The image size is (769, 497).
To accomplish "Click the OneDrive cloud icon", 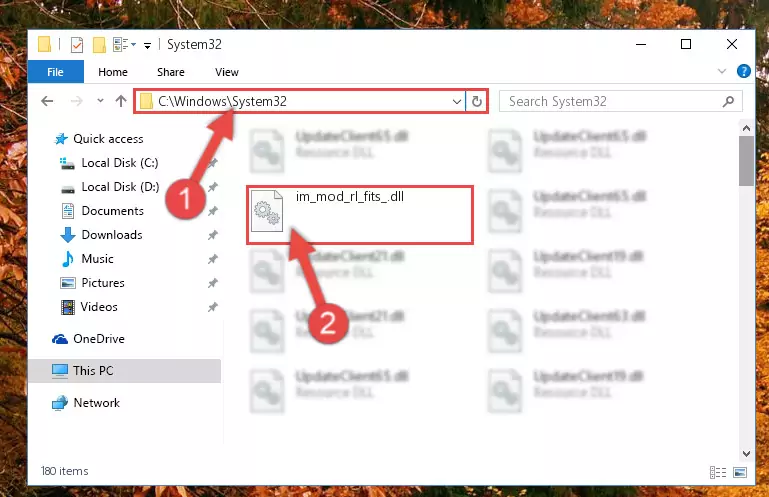I will point(60,339).
